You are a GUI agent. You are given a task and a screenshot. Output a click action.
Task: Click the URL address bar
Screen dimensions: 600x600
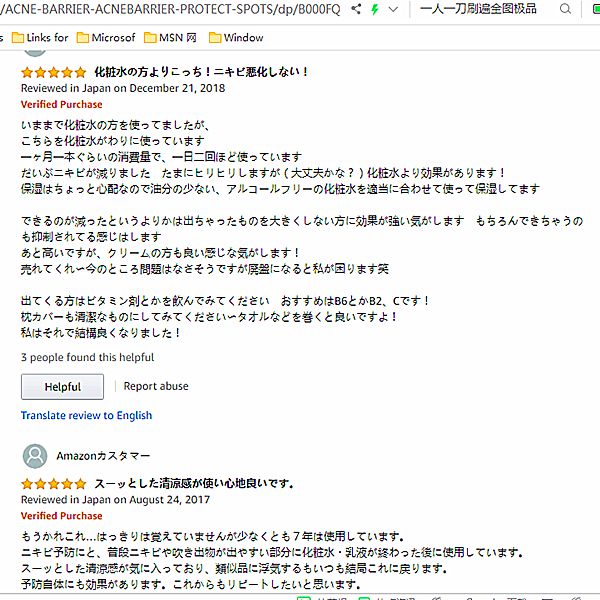[x=170, y=9]
